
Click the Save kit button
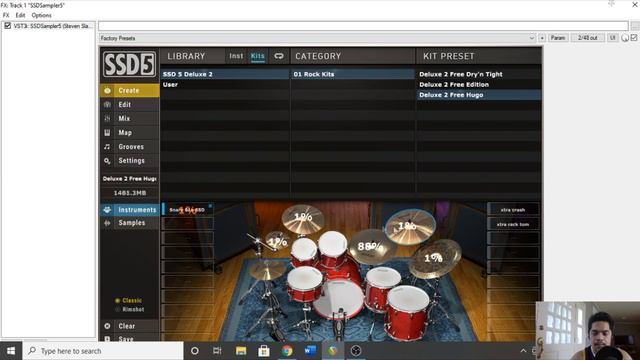tap(129, 338)
